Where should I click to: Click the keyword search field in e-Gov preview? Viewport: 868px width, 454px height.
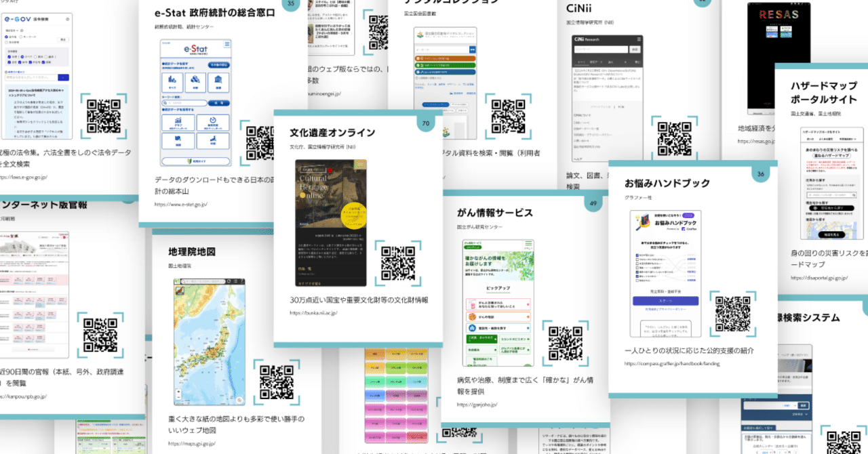pos(30,77)
